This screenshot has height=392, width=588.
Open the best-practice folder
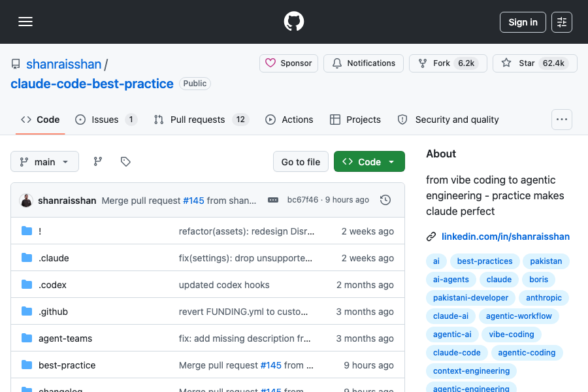[67, 365]
